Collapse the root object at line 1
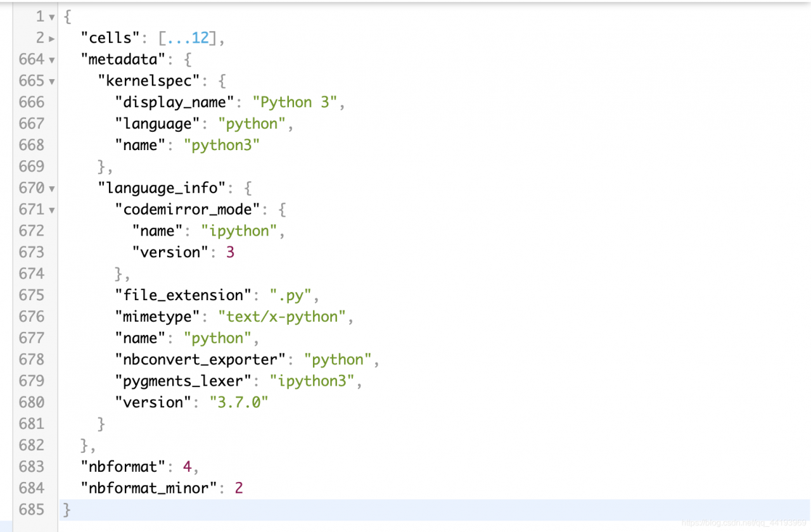Screen dimensions: 811x532 pos(52,17)
